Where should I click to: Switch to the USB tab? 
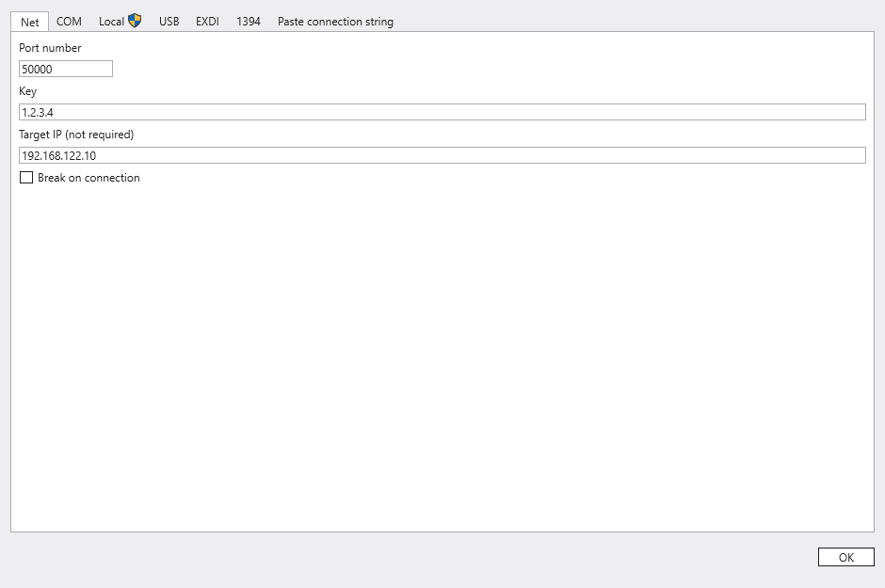(169, 22)
